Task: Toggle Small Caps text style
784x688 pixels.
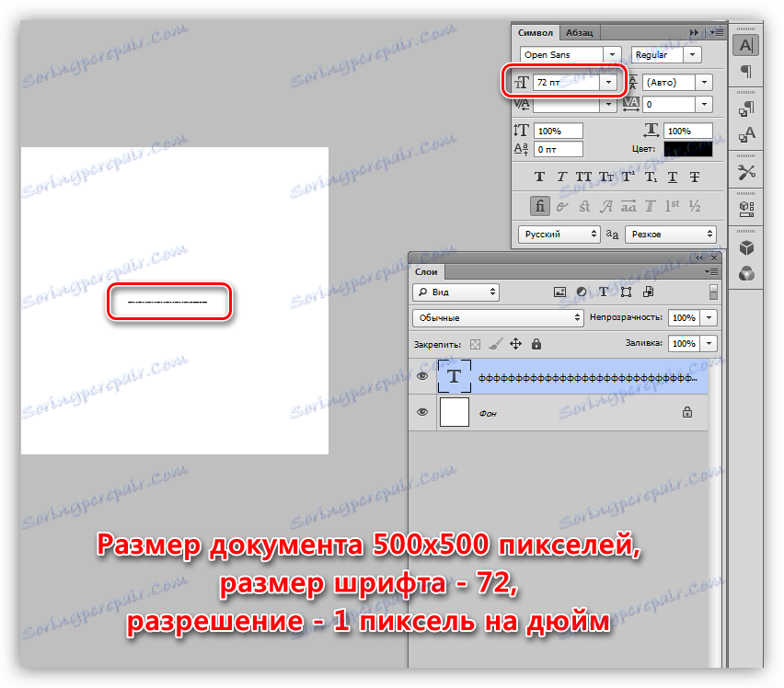Action: (x=606, y=177)
